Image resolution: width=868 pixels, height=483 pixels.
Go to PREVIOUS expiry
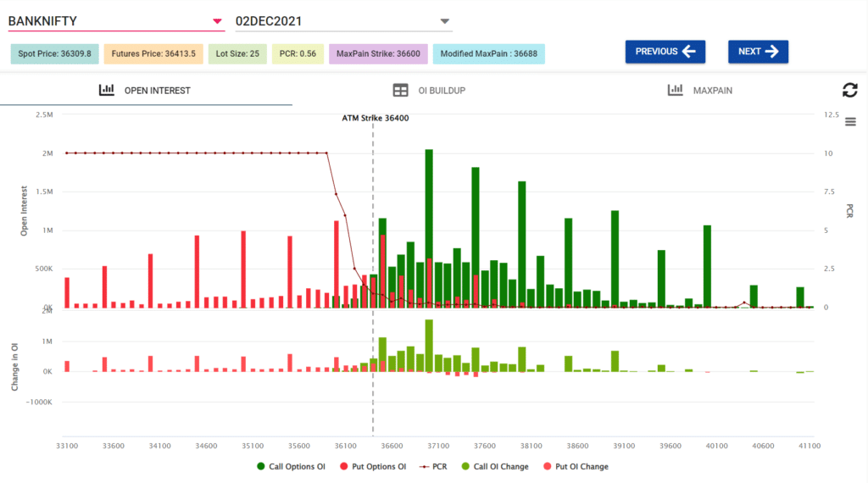coord(665,52)
